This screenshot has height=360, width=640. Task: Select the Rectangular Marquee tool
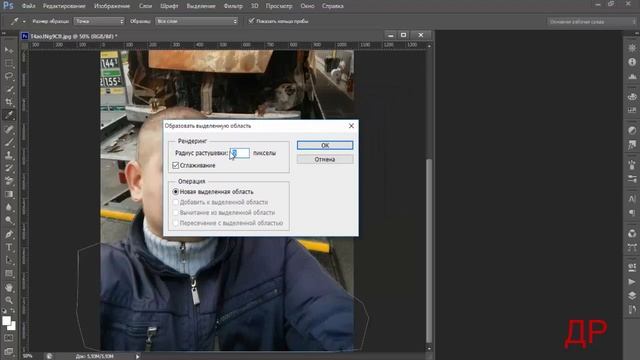point(9,63)
